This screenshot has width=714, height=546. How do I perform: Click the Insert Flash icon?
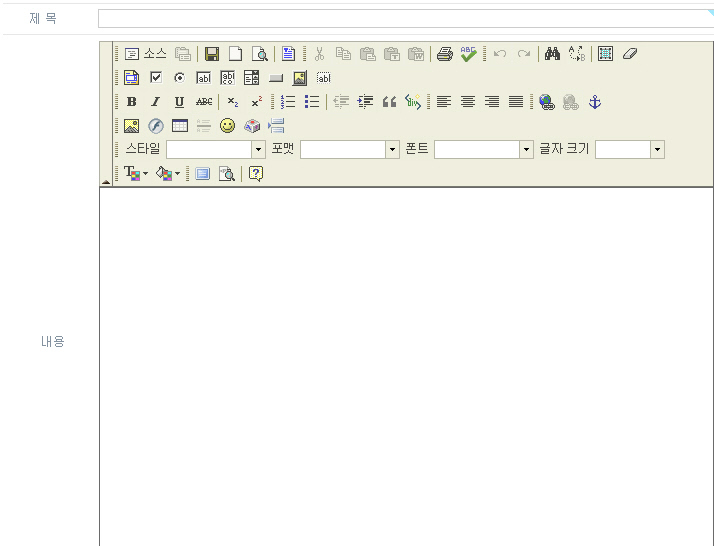click(156, 126)
